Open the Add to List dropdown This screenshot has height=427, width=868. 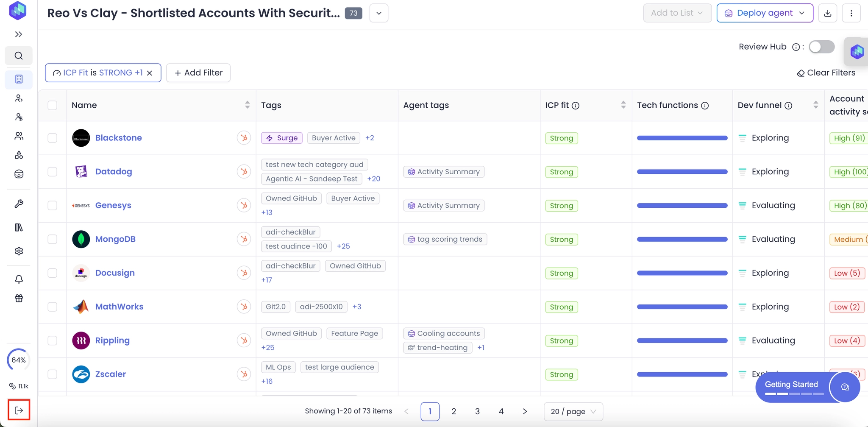click(677, 13)
